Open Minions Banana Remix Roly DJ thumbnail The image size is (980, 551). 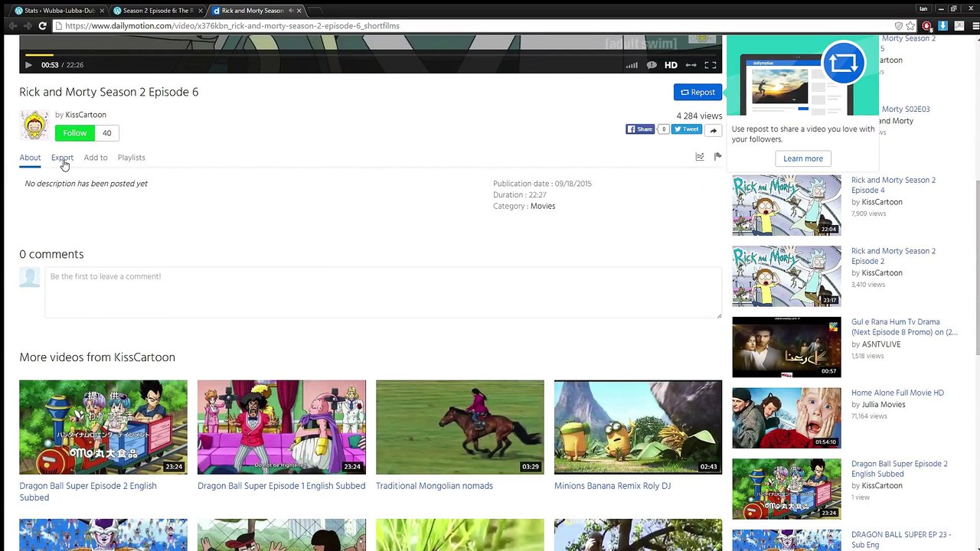click(638, 427)
